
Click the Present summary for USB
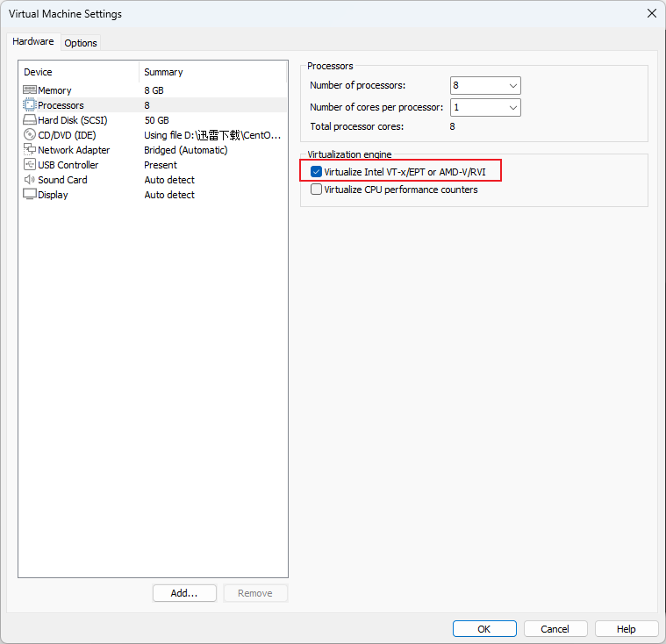[x=161, y=164]
